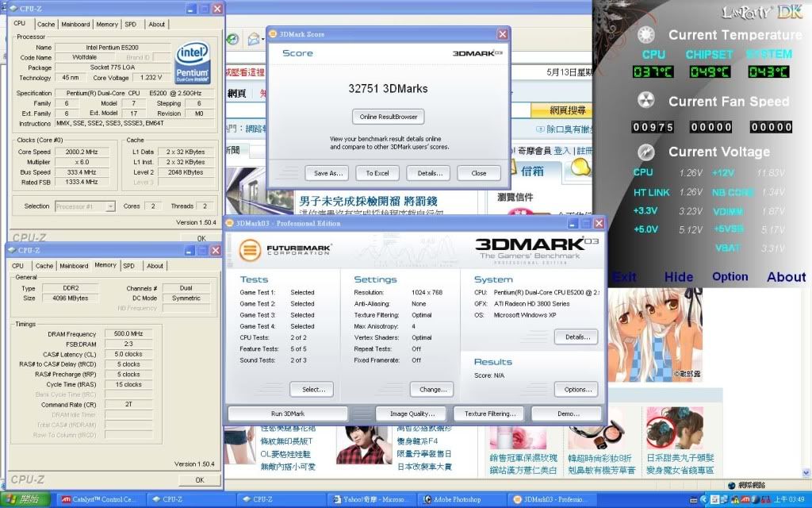This screenshot has width=812, height=508.
Task: Click the hair bun product thumbnail
Action: coord(674,428)
